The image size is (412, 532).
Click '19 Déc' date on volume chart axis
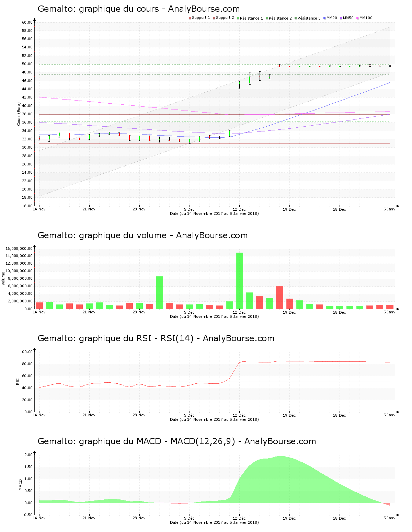point(289,312)
